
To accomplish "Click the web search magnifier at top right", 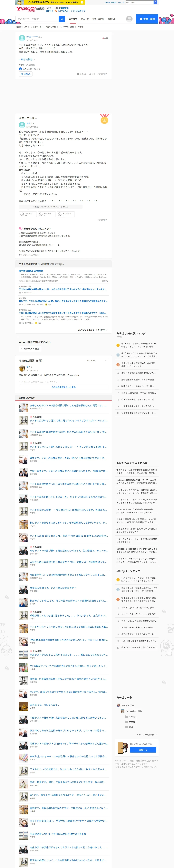I will coord(155,2).
